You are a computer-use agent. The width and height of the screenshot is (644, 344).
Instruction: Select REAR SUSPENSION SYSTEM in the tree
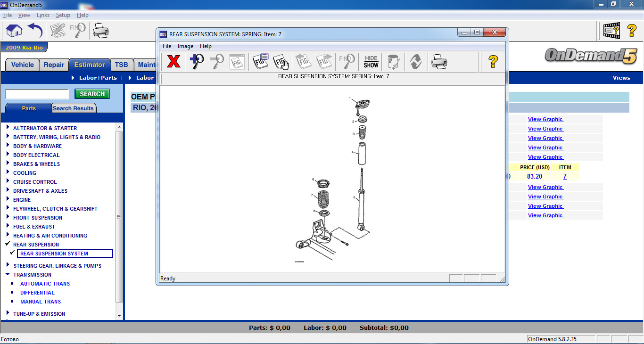click(x=65, y=254)
